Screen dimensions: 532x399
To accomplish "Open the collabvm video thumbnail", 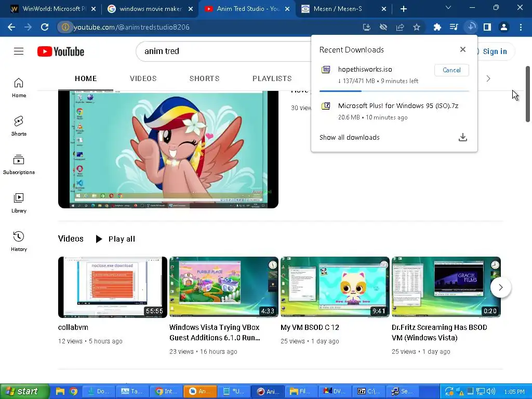I will coord(113,287).
